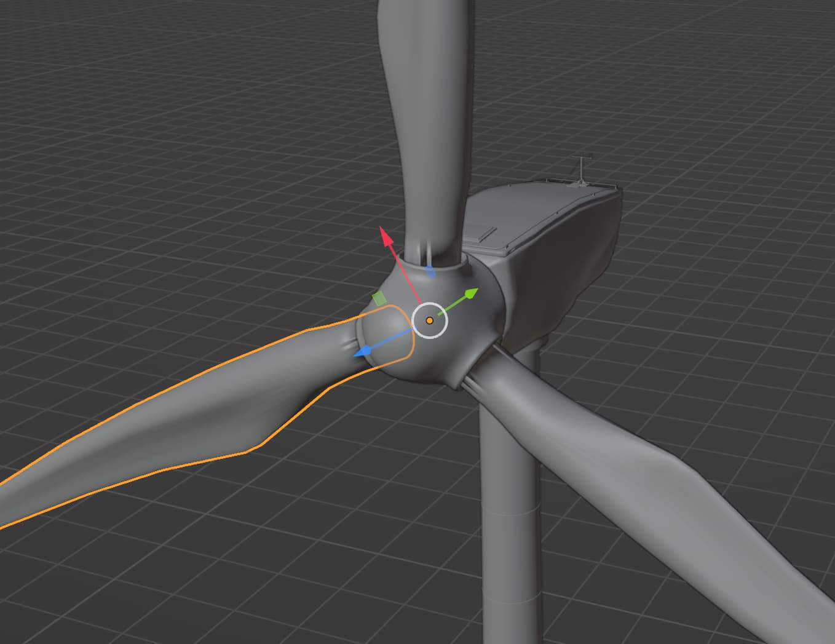The image size is (835, 644).
Task: Click the small blue square plane handle
Action: (x=431, y=272)
